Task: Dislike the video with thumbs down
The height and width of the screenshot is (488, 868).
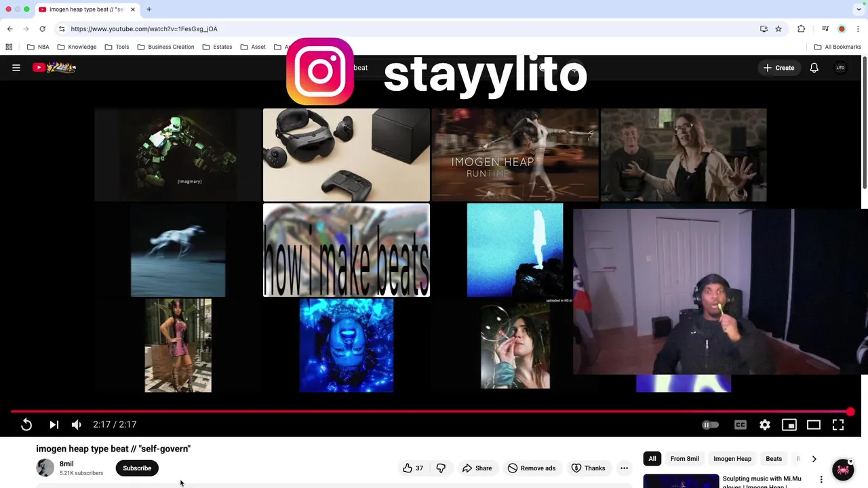Action: [x=441, y=468]
